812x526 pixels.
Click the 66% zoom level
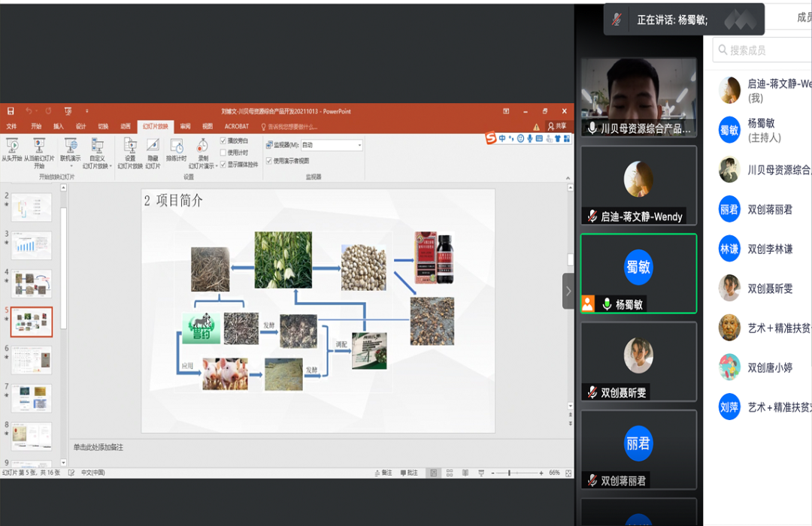(x=554, y=473)
